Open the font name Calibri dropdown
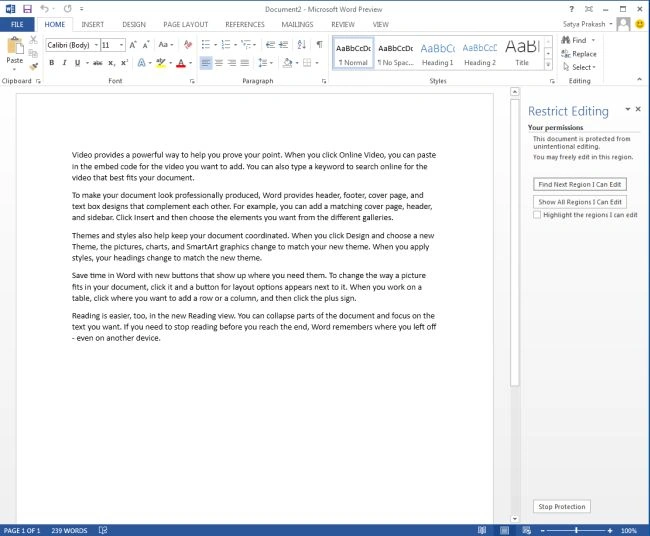This screenshot has width=650, height=536. [96, 45]
